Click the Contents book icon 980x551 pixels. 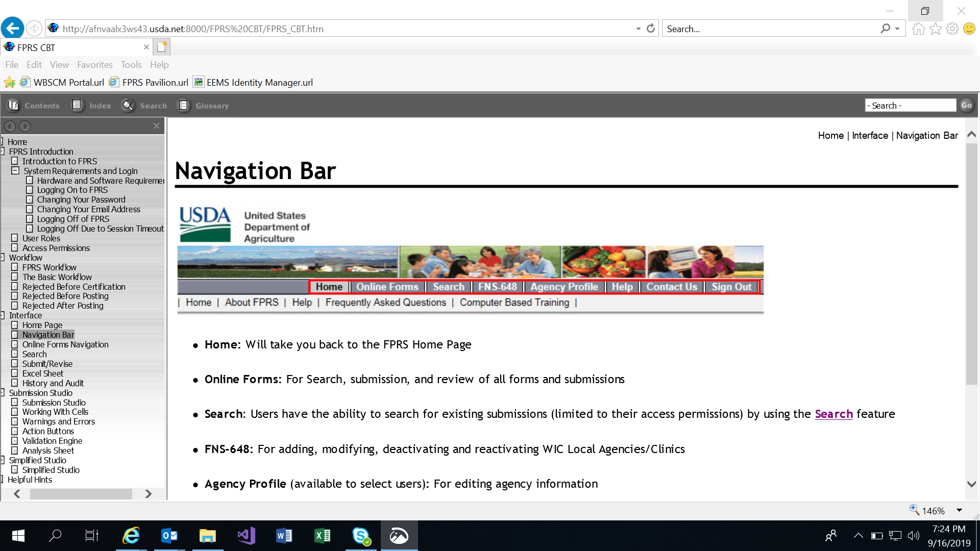pyautogui.click(x=13, y=106)
